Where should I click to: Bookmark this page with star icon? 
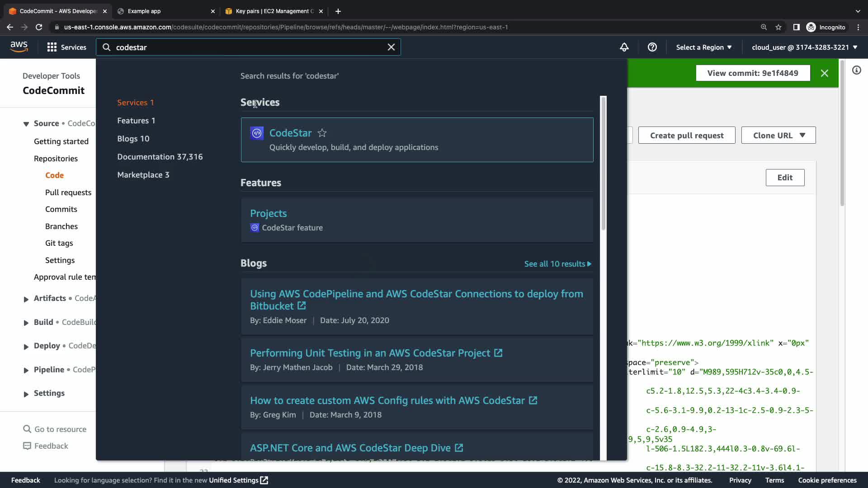(778, 27)
